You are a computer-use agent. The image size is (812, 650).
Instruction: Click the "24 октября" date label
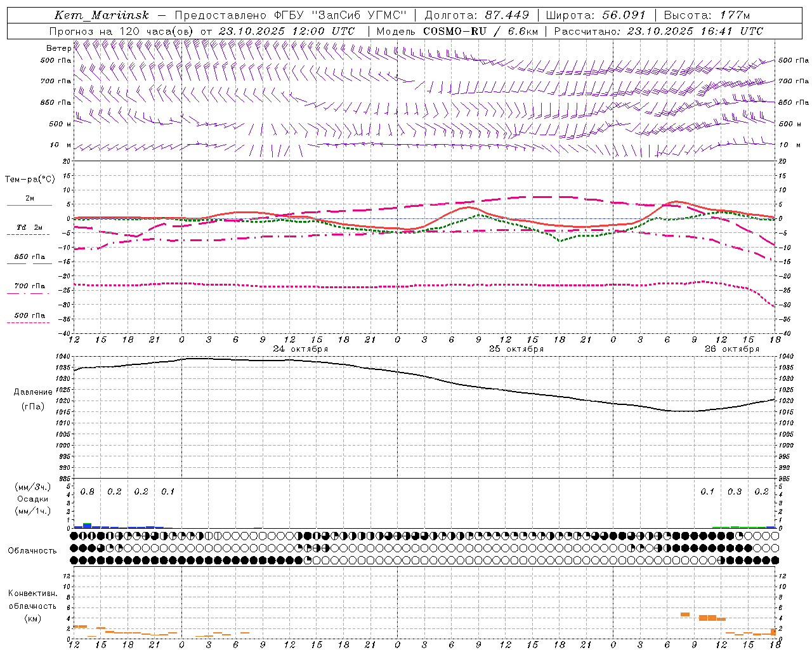pos(301,349)
